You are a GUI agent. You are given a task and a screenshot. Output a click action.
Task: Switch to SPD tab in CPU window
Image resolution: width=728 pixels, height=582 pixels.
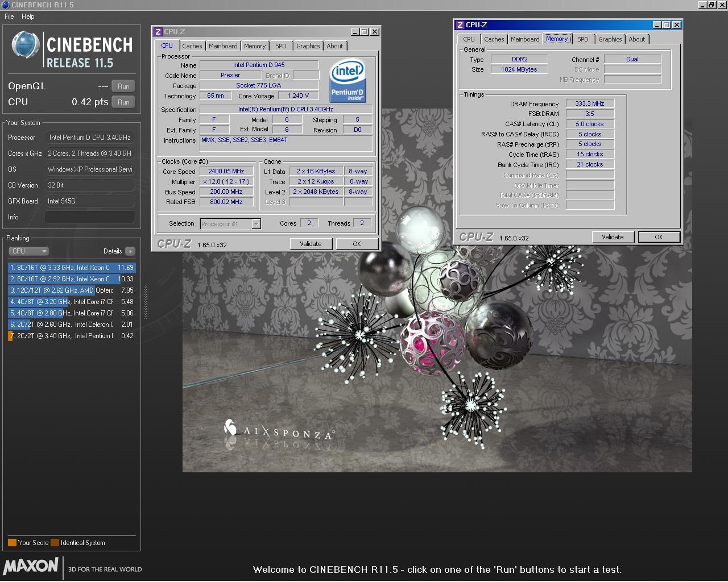[281, 46]
